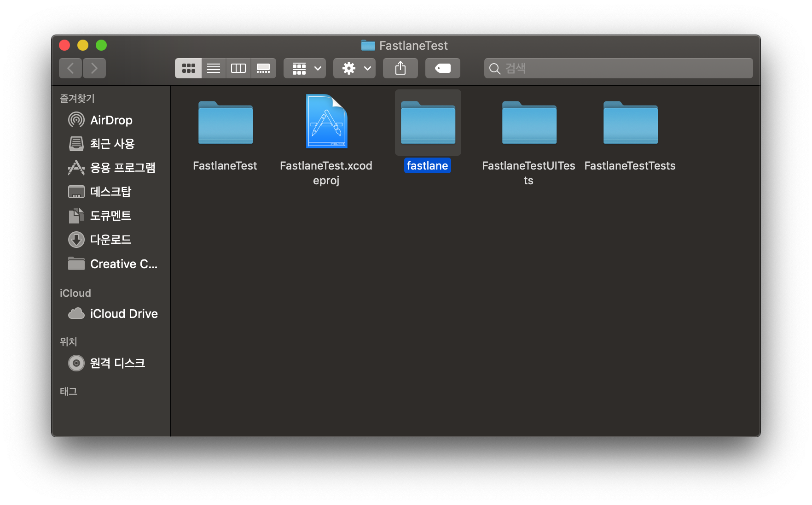Open iCloud Drive in the sidebar
Screen dimensions: 812x505
pos(110,314)
